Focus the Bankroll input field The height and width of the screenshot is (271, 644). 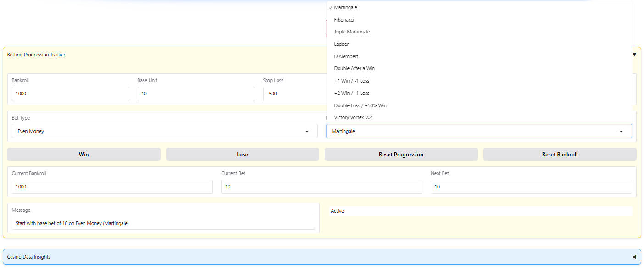point(71,94)
